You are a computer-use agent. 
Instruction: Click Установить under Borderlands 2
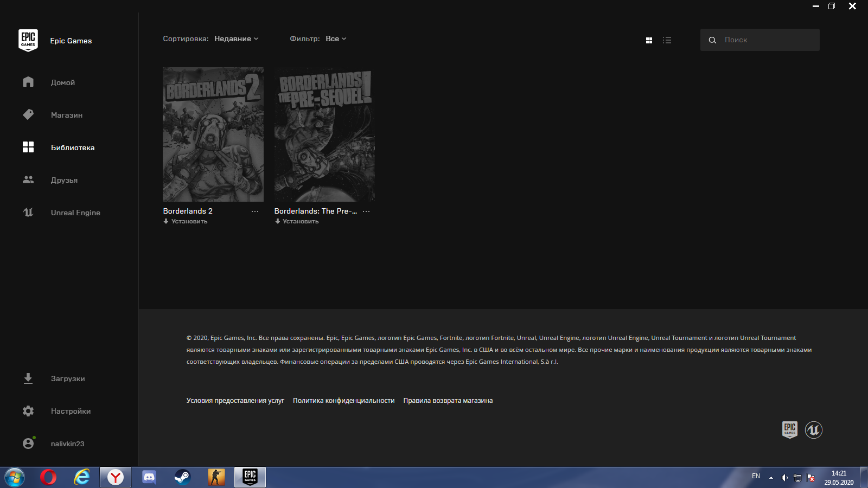[189, 221]
